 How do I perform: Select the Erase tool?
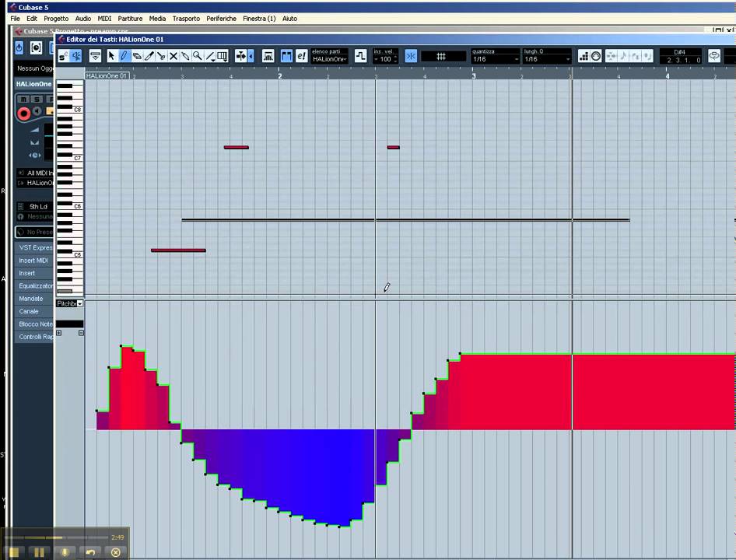pos(137,56)
